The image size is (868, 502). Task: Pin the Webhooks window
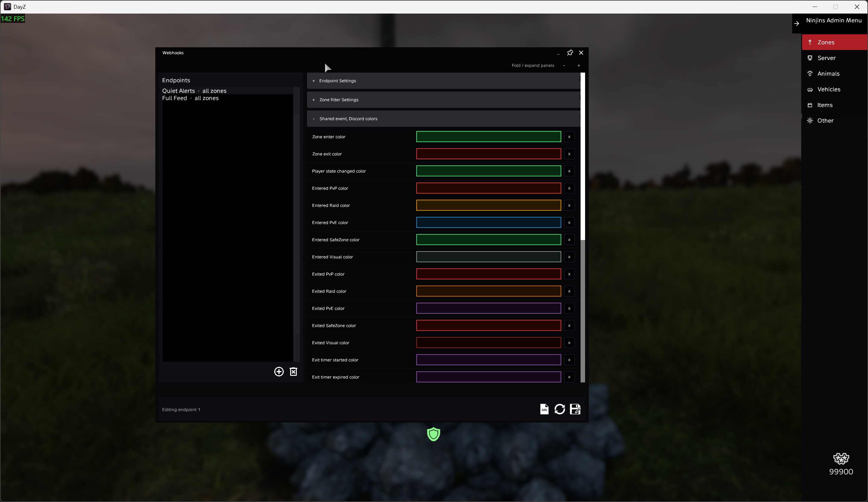(x=570, y=53)
